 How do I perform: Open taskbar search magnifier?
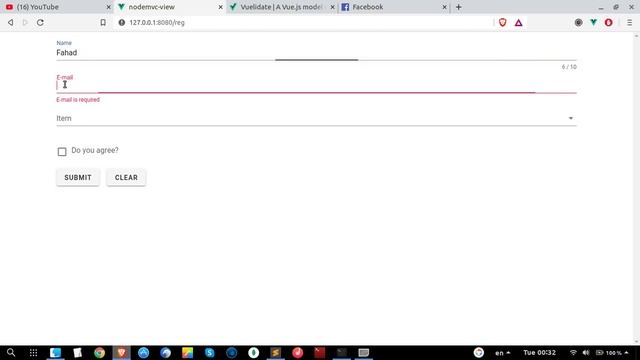point(11,352)
